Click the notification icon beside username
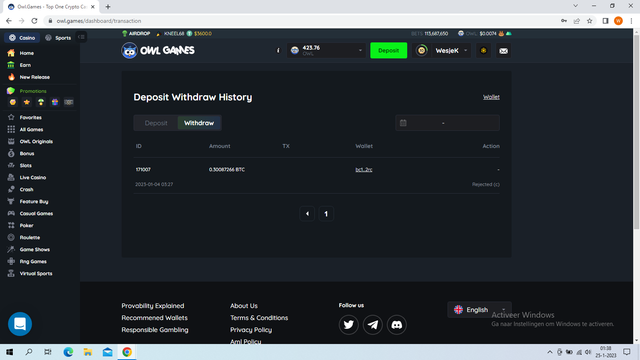 (484, 51)
